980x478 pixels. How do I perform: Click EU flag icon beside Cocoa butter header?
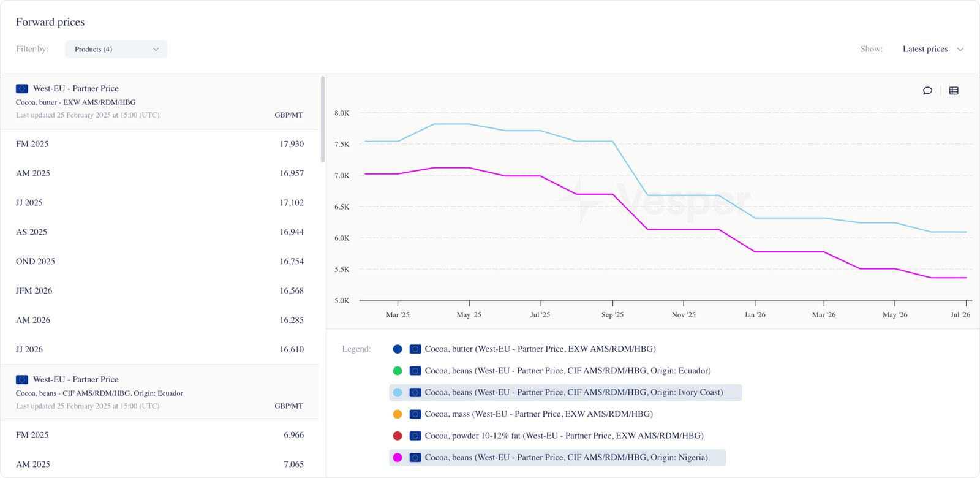[22, 89]
